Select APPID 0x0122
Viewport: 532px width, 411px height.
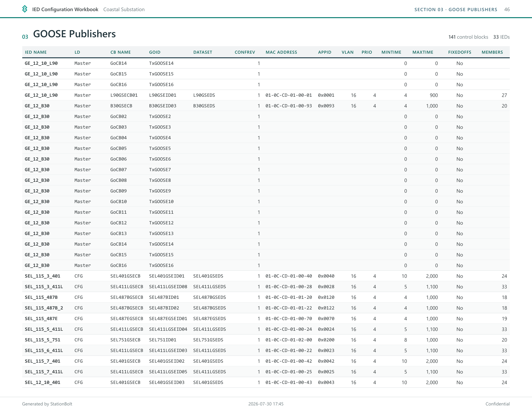[326, 308]
